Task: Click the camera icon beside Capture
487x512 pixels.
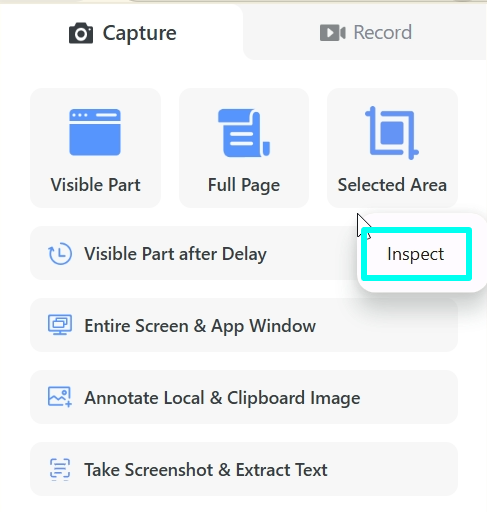Action: (81, 33)
